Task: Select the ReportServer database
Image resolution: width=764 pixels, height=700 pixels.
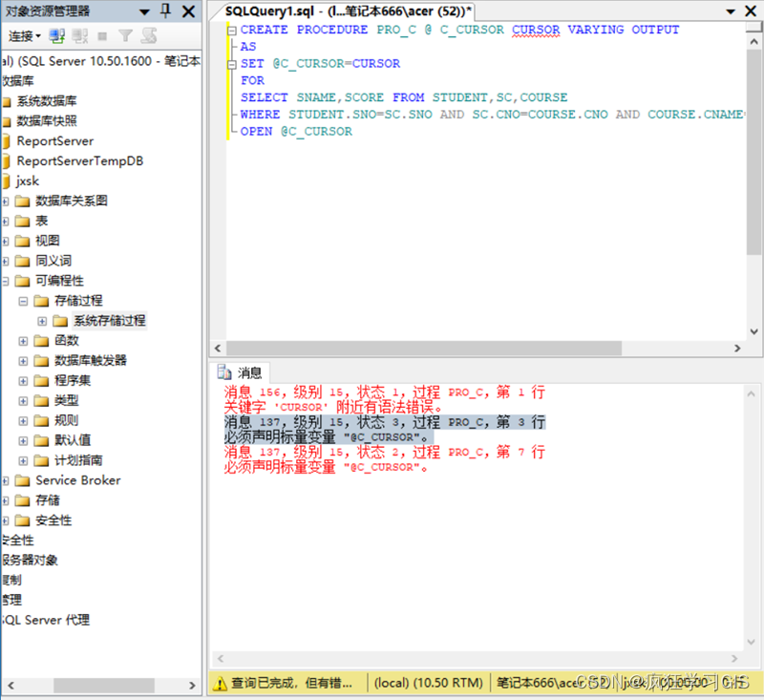Action: click(55, 140)
